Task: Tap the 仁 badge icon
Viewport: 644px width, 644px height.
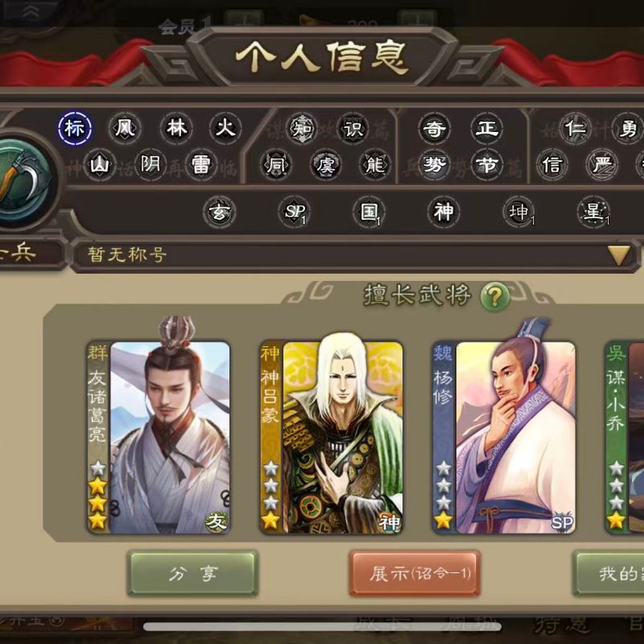Action: tap(576, 129)
